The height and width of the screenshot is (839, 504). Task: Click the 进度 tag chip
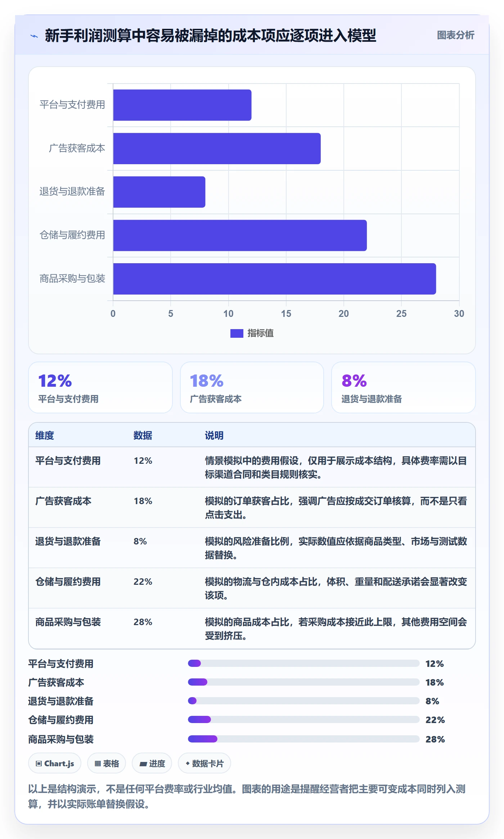coord(152,763)
